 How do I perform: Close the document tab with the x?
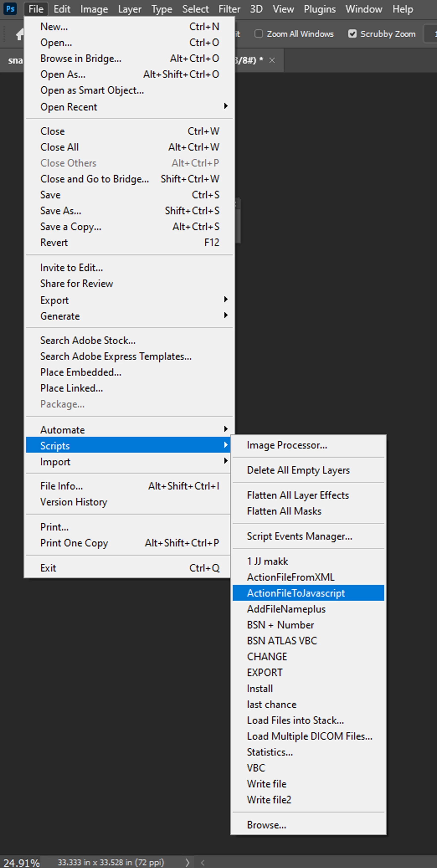[x=272, y=60]
